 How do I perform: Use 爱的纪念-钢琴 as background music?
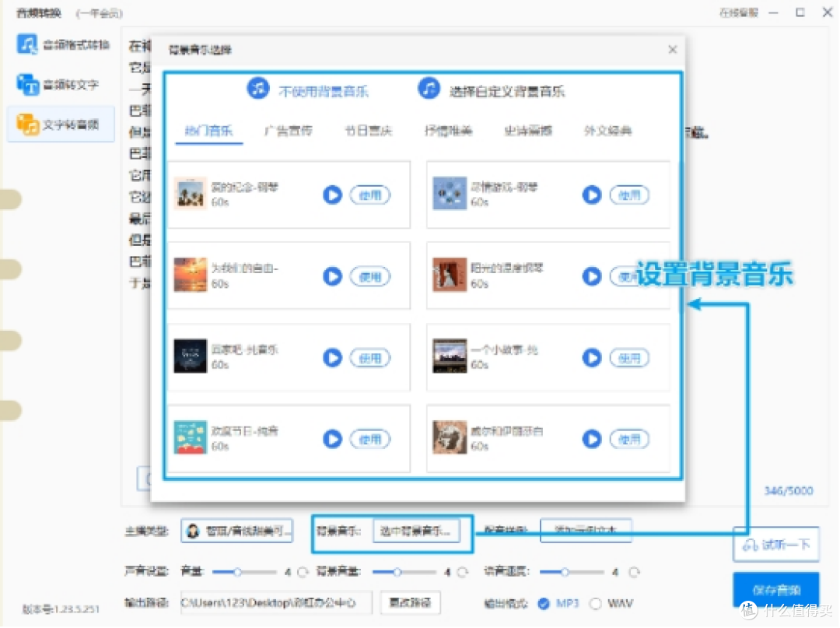tap(370, 195)
